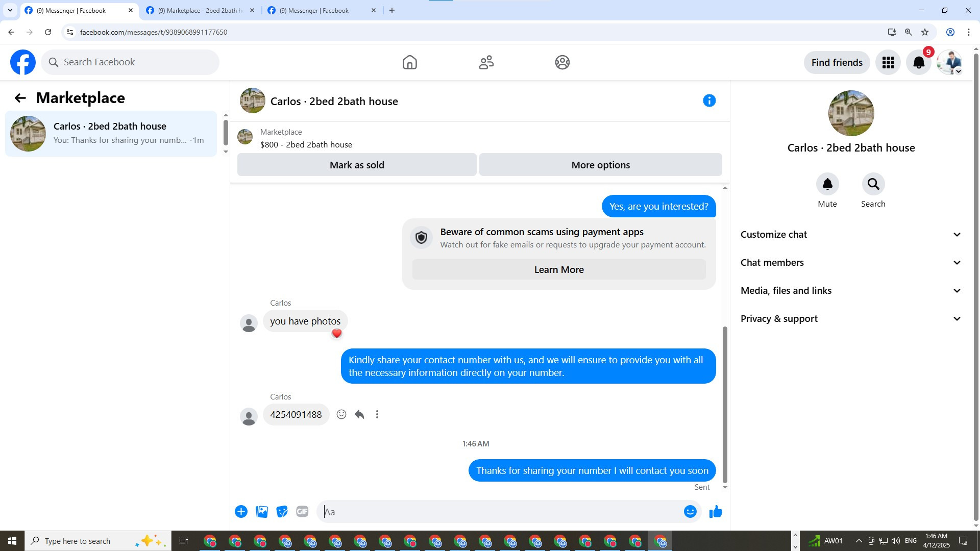The image size is (980, 551).
Task: React to the 4254091488 message
Action: (341, 414)
